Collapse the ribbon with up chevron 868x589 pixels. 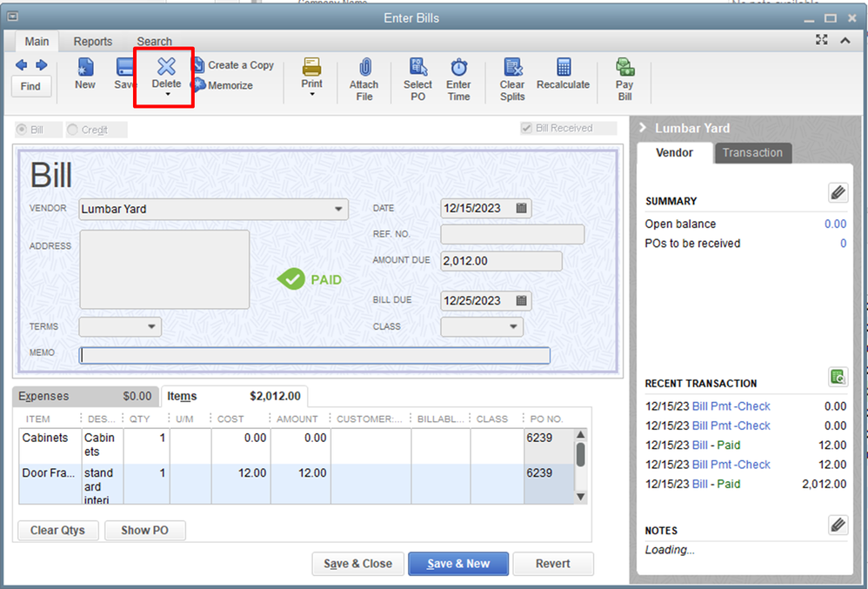coord(845,40)
